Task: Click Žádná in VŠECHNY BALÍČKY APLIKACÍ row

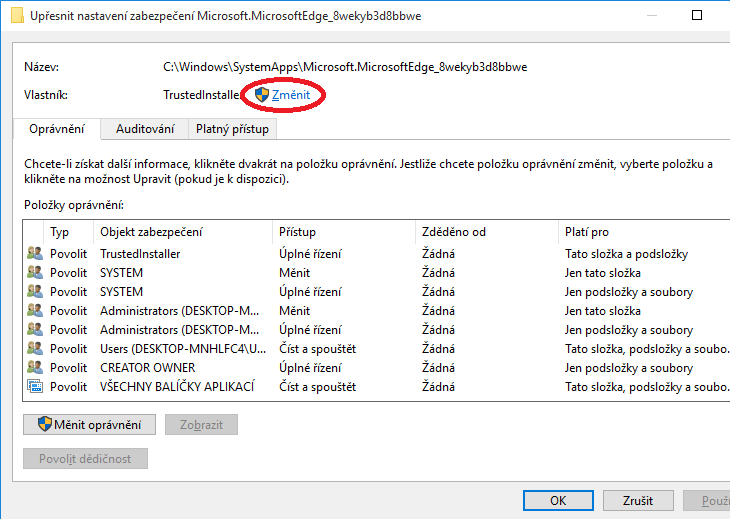Action: [438, 387]
